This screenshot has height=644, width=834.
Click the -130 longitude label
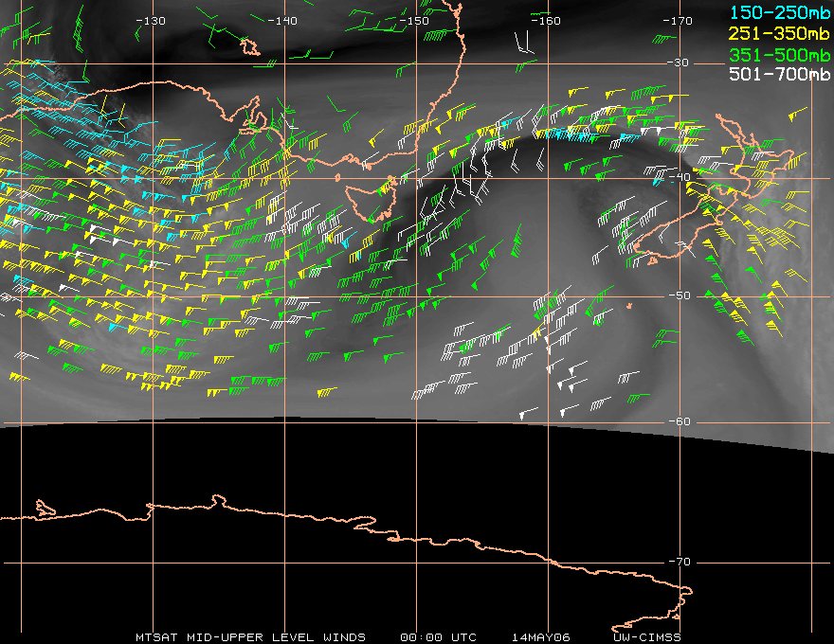151,21
